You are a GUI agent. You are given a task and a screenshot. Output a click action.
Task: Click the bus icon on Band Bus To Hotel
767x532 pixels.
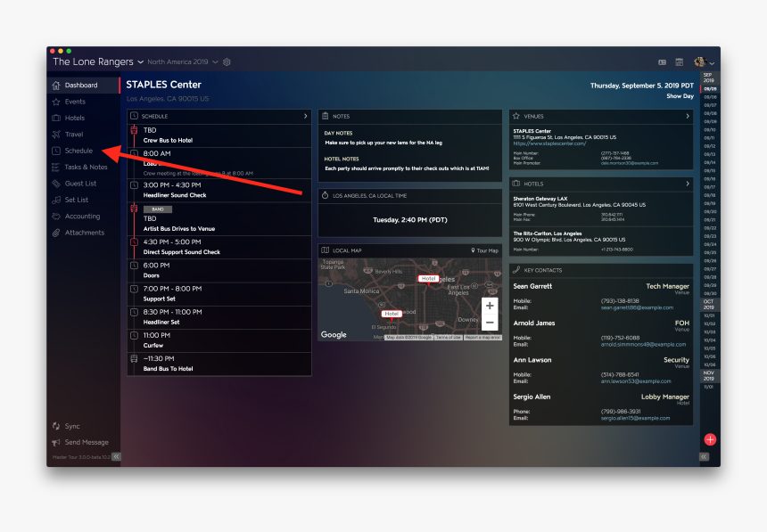[x=134, y=359]
